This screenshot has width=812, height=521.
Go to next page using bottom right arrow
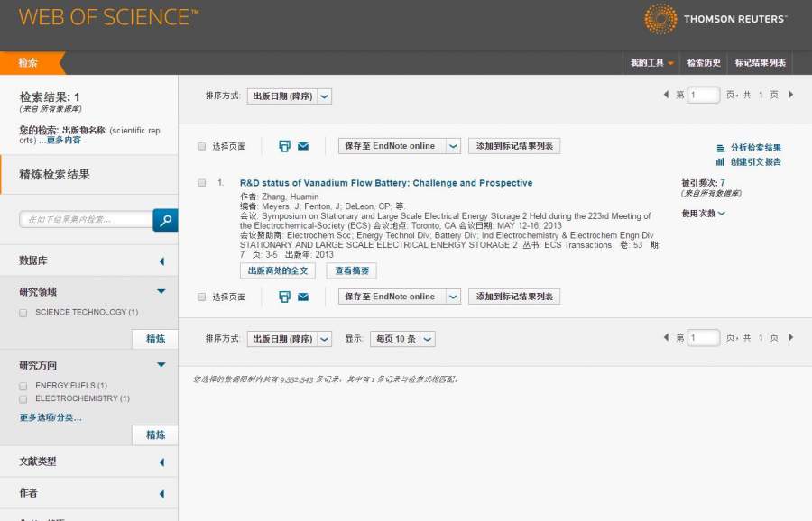point(790,337)
